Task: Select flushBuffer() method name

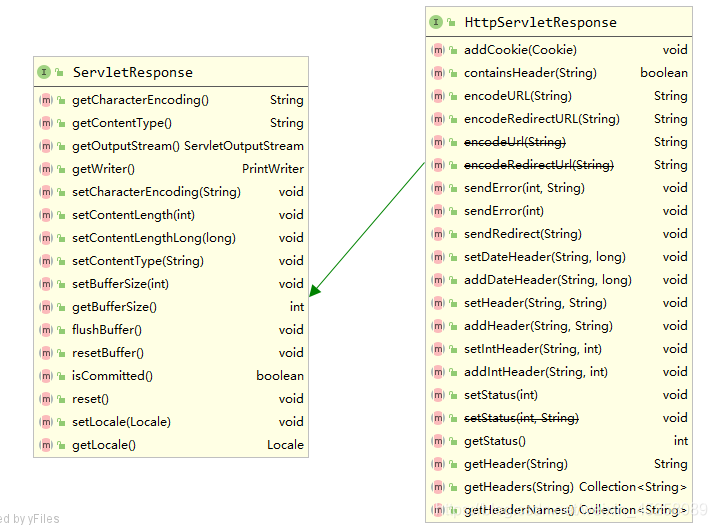Action: coord(107,330)
